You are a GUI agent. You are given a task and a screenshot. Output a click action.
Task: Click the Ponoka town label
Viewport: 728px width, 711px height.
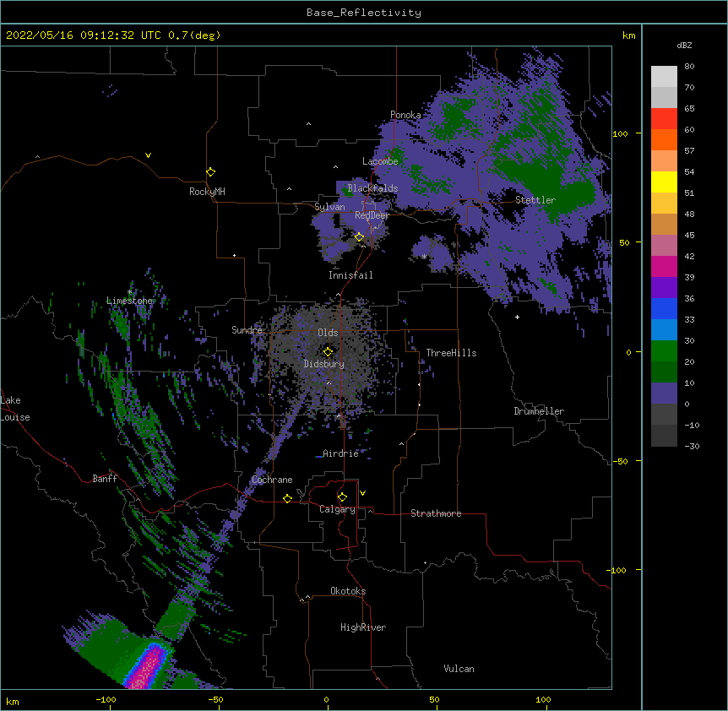coord(405,115)
